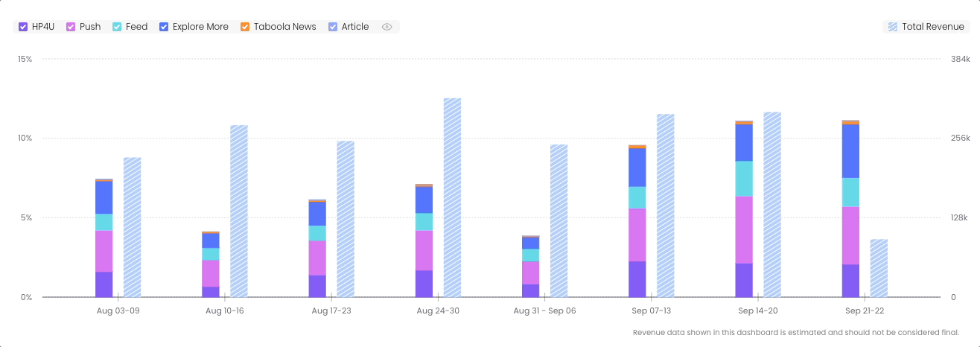Click the Sep 21-22 stacked bar
Screen dimensions: 980x347
pos(850,209)
